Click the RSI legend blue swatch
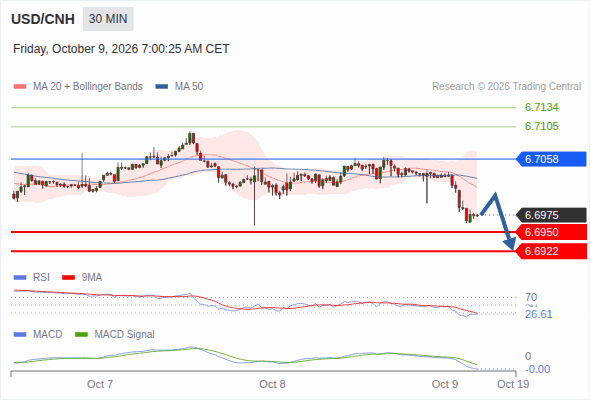Screen dimensions: 590x400 [20, 278]
